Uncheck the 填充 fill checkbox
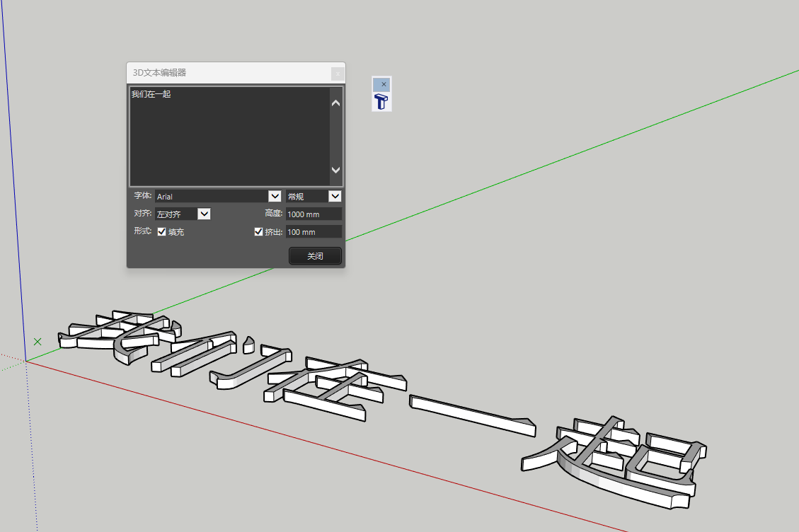 162,231
